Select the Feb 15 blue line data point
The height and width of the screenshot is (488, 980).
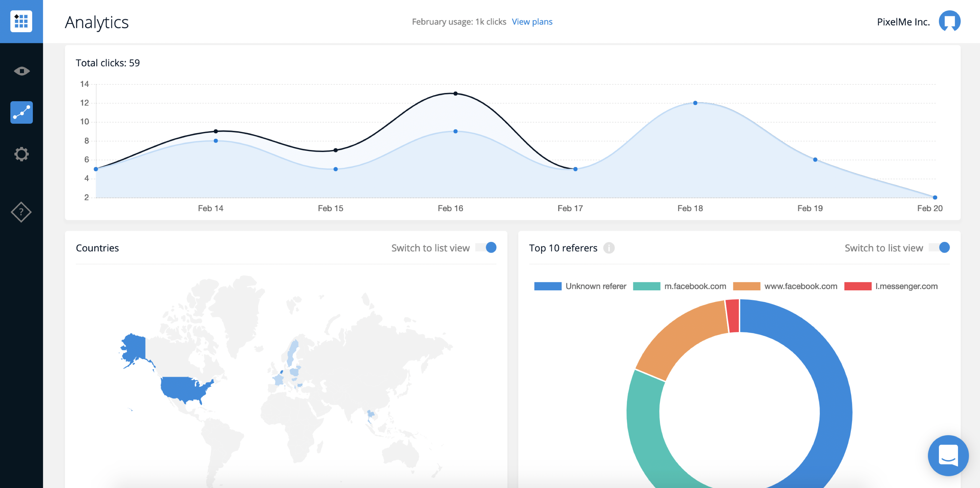[x=336, y=169]
